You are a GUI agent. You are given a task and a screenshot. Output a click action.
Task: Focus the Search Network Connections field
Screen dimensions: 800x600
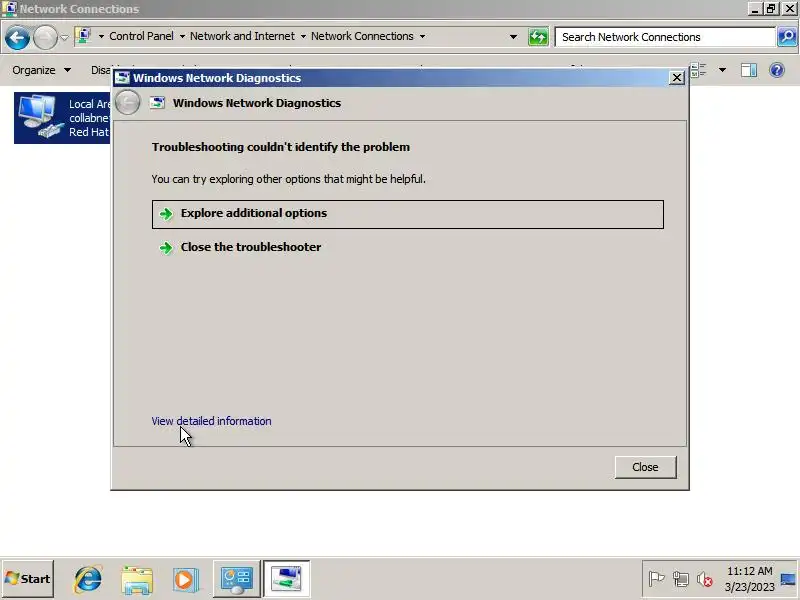click(x=665, y=37)
